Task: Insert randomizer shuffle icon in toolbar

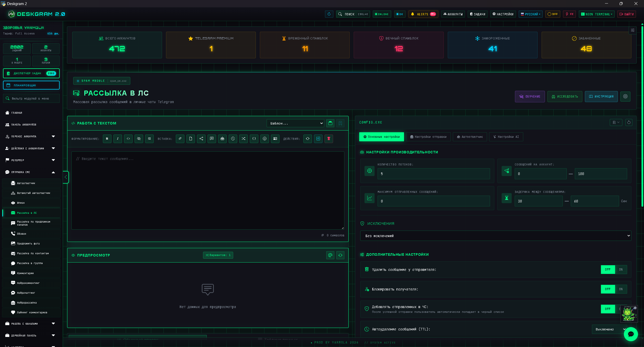Action: (x=244, y=139)
